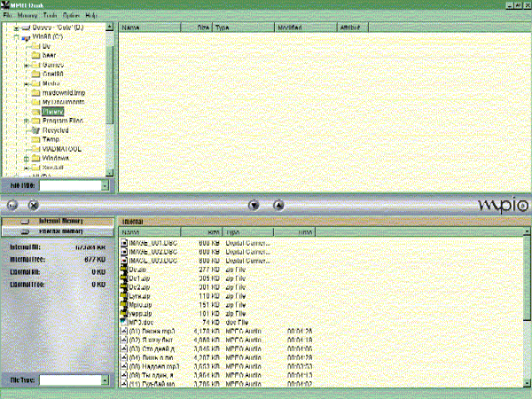Viewport: 532px width, 399px height.
Task: Click the zip icon beside yepp.zip
Action: [124, 314]
